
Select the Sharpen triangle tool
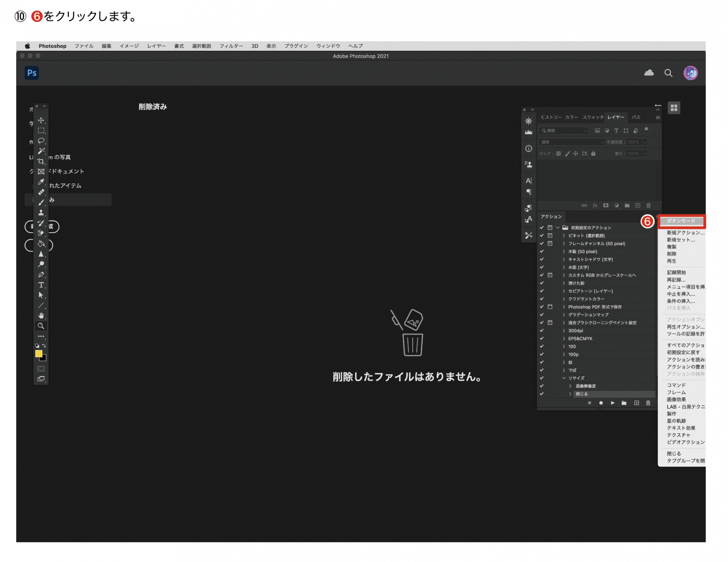[41, 254]
